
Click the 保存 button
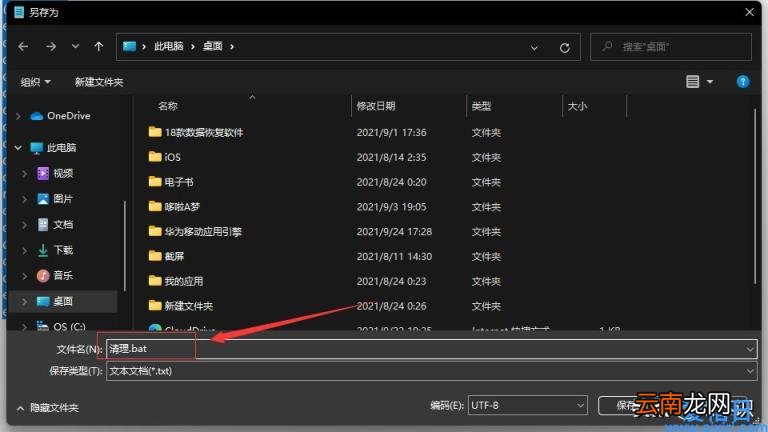click(x=626, y=406)
